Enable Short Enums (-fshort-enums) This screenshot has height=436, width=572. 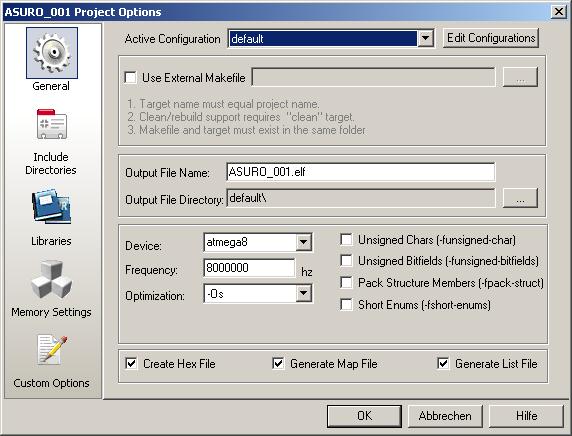coord(346,304)
